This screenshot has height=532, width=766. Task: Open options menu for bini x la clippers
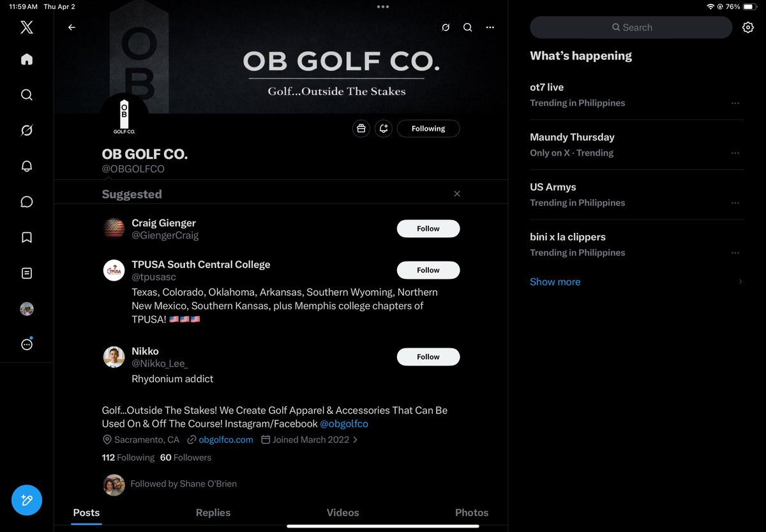click(x=735, y=253)
